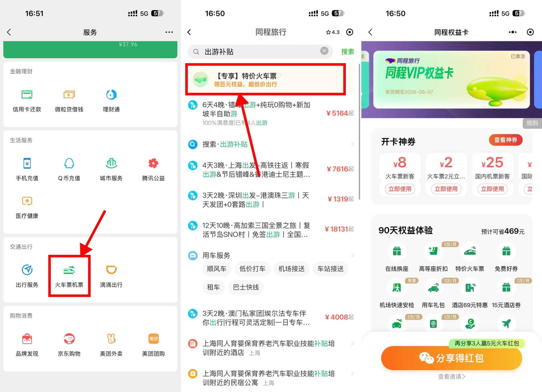Expand the 用车服务 section
This screenshot has height=392, width=542.
353,255
